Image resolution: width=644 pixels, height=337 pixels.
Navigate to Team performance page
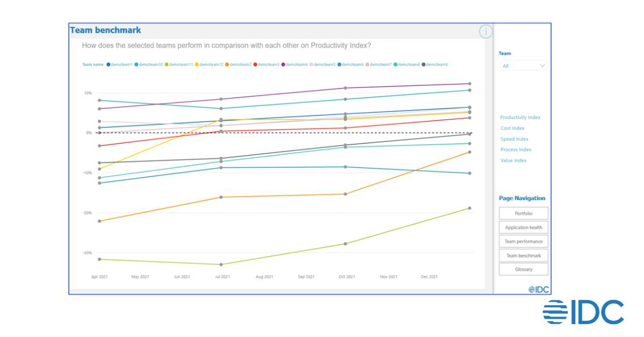pos(523,241)
